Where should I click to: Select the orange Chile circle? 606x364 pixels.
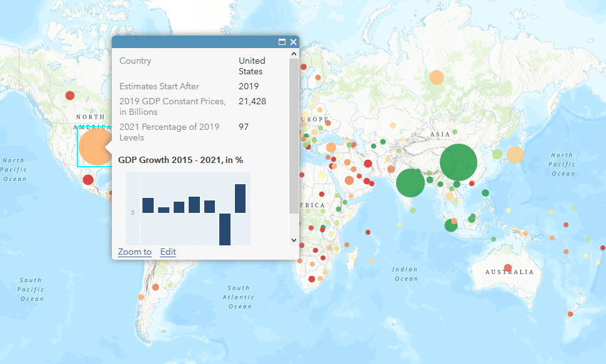[x=141, y=297]
